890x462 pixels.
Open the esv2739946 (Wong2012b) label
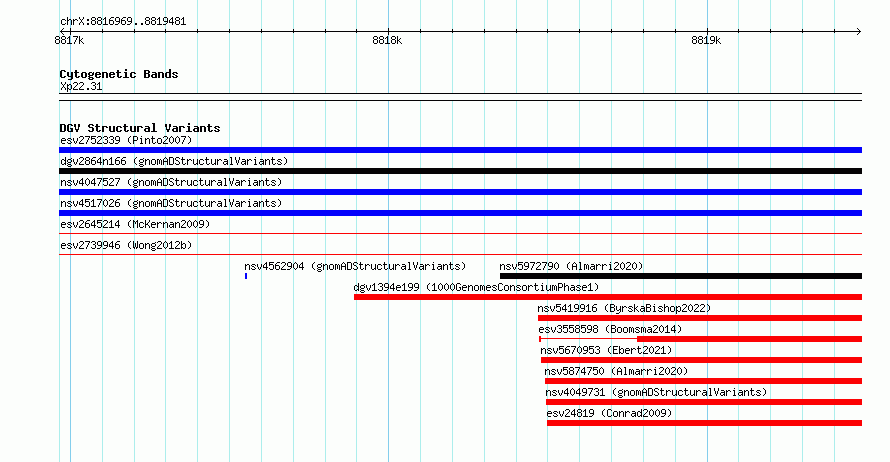click(x=126, y=245)
